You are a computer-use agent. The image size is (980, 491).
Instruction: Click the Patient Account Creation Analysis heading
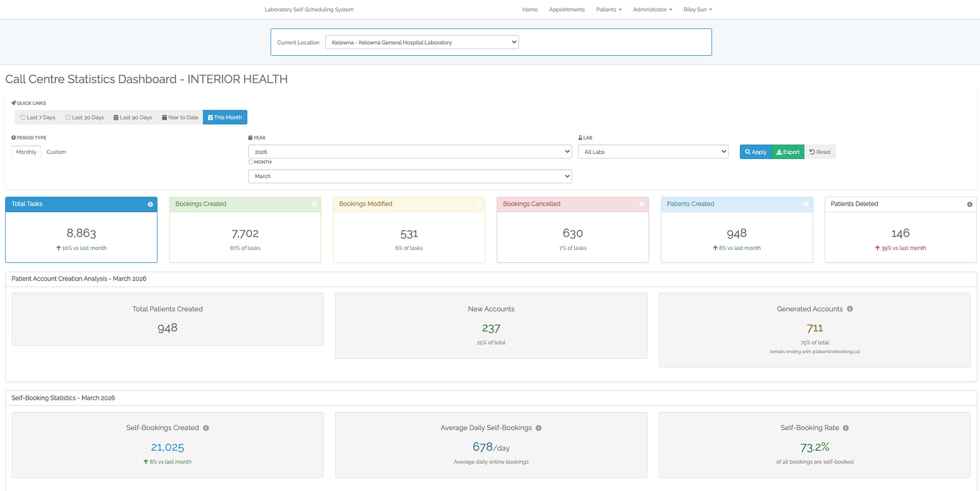point(79,279)
